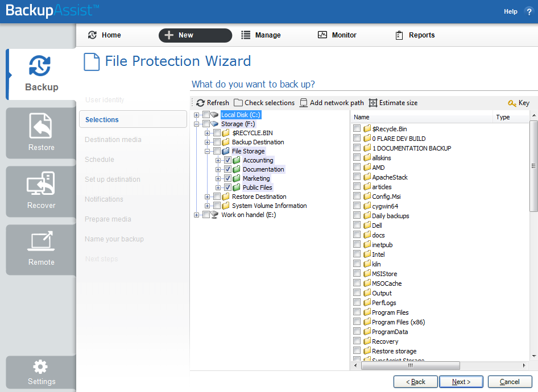
Task: Expand the Public Files tree node
Action: [x=218, y=187]
